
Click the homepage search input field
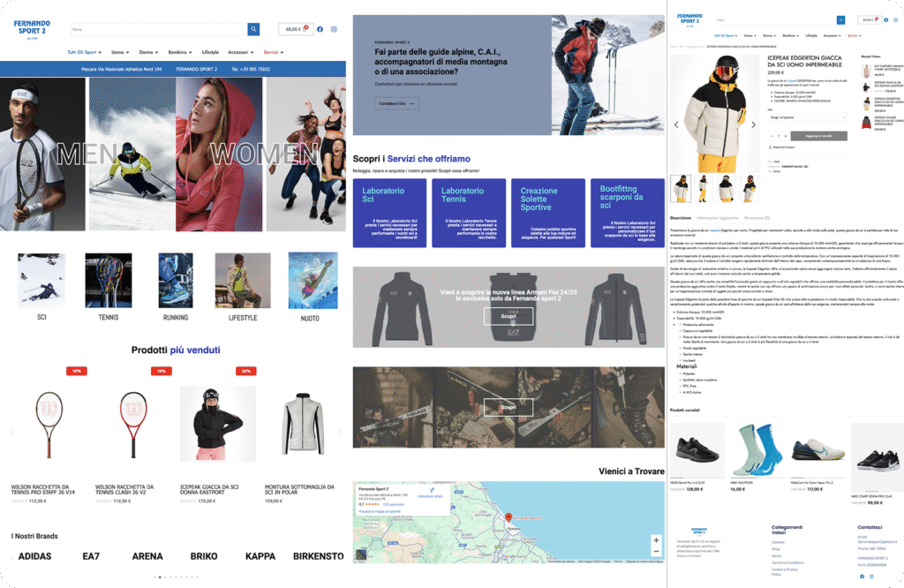159,29
